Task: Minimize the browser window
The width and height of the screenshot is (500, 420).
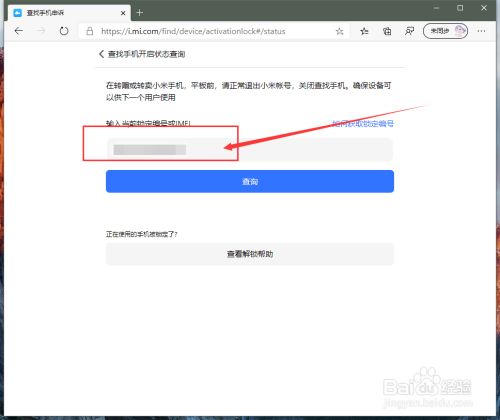Action: [x=436, y=8]
